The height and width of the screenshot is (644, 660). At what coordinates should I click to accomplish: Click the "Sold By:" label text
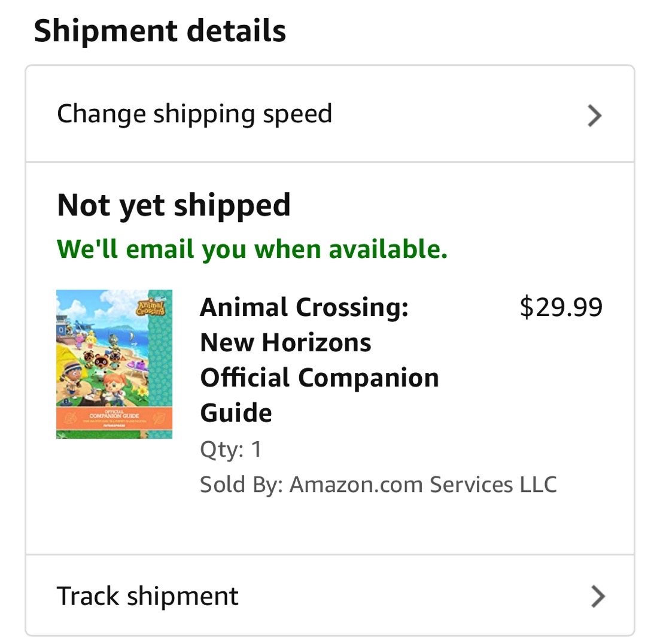(241, 484)
